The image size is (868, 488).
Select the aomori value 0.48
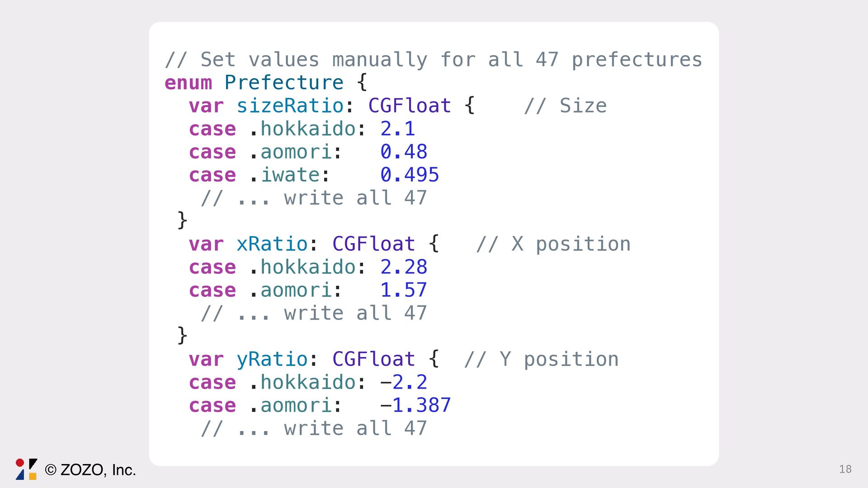403,152
